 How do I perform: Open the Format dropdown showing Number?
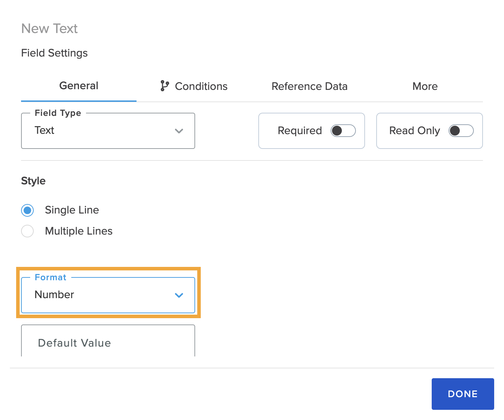pos(108,295)
